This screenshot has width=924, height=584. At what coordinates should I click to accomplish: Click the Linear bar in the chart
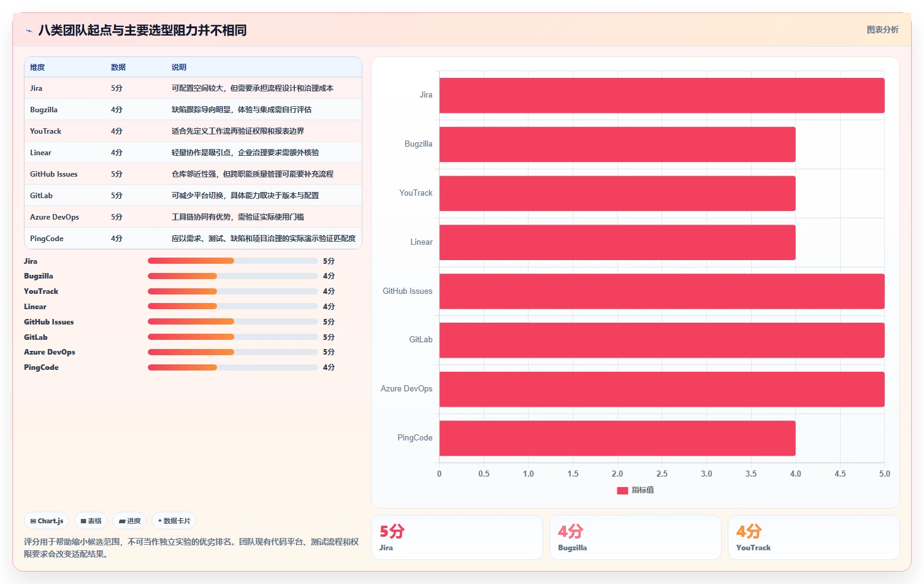[617, 242]
